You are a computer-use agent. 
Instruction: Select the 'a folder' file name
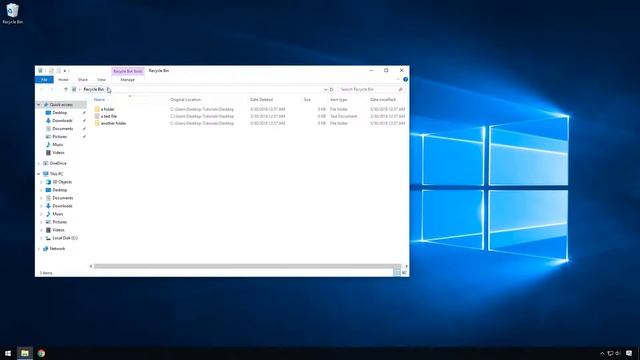pos(108,109)
